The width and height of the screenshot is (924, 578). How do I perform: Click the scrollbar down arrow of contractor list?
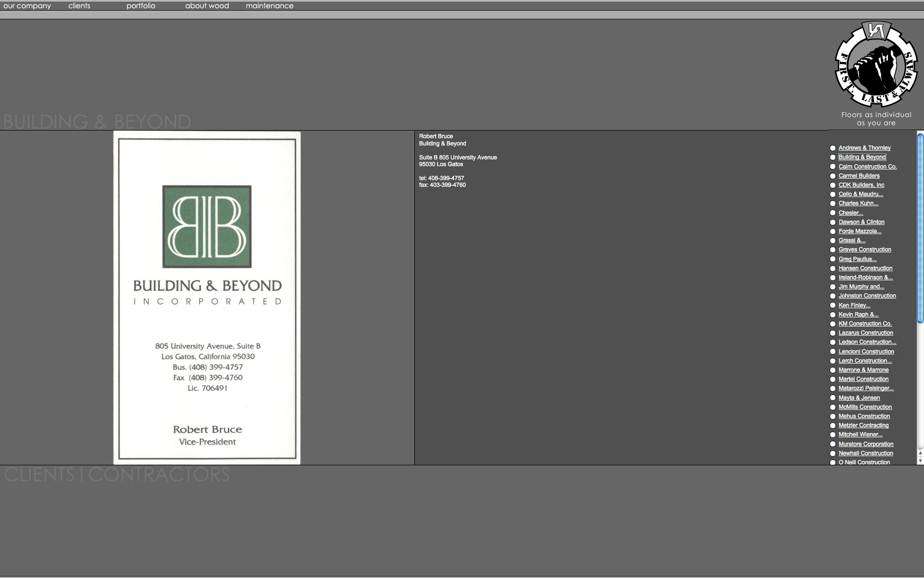tap(920, 461)
